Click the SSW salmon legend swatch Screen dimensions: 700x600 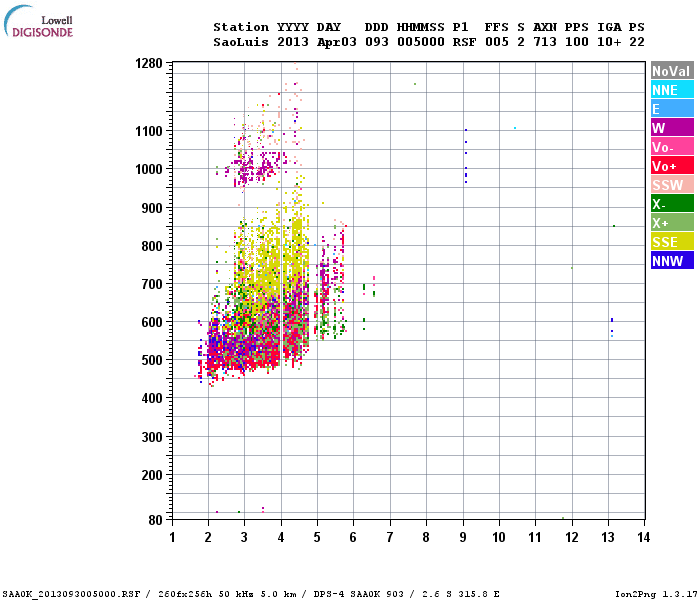point(672,185)
